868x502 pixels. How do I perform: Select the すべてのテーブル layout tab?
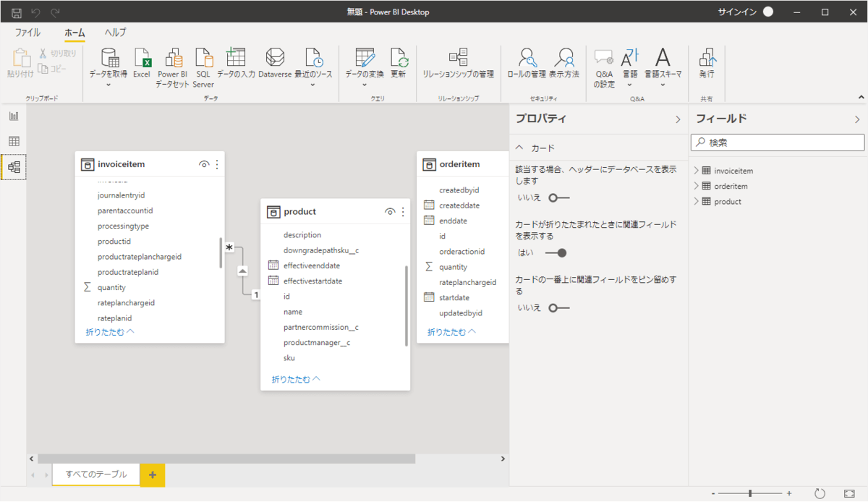95,475
